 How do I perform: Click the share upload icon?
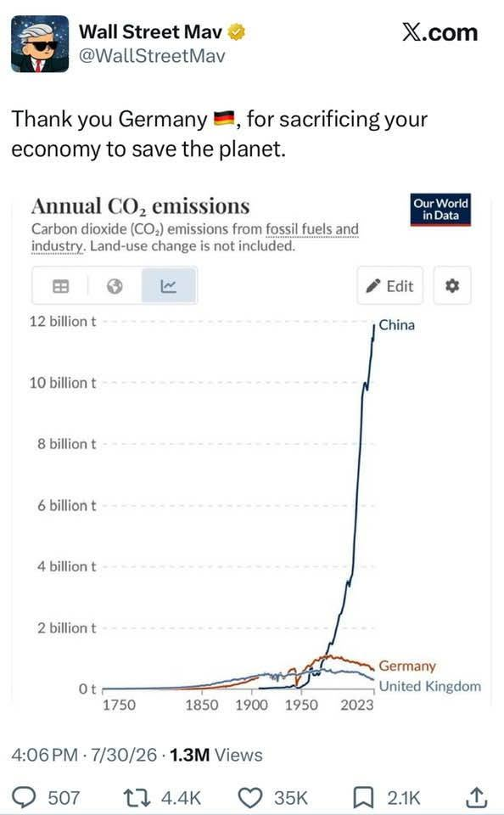pos(477,797)
